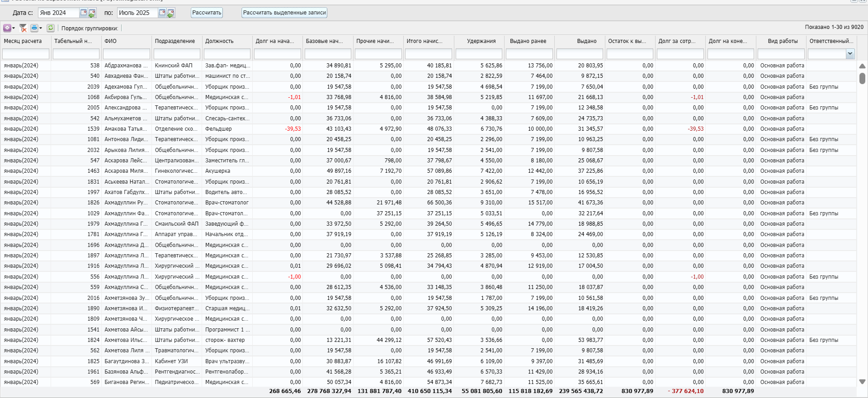Click Багаутдинова З... name cell
Screen dimensions: 868x398
click(x=127, y=361)
